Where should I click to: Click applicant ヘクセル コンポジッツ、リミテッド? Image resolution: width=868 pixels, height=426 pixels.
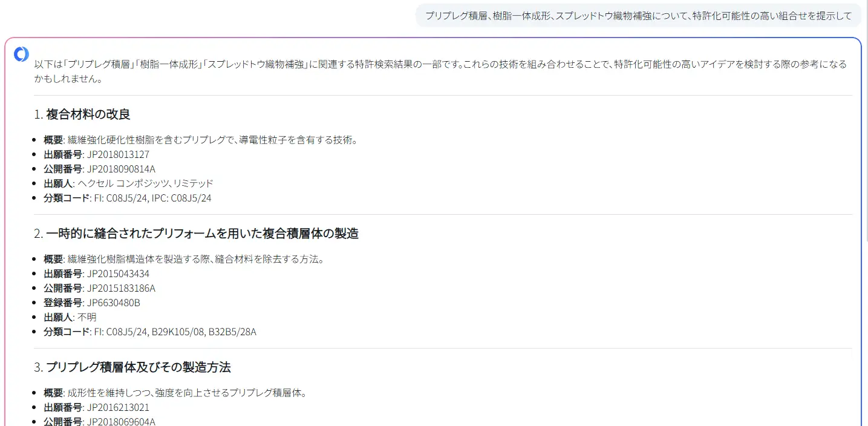coord(145,183)
